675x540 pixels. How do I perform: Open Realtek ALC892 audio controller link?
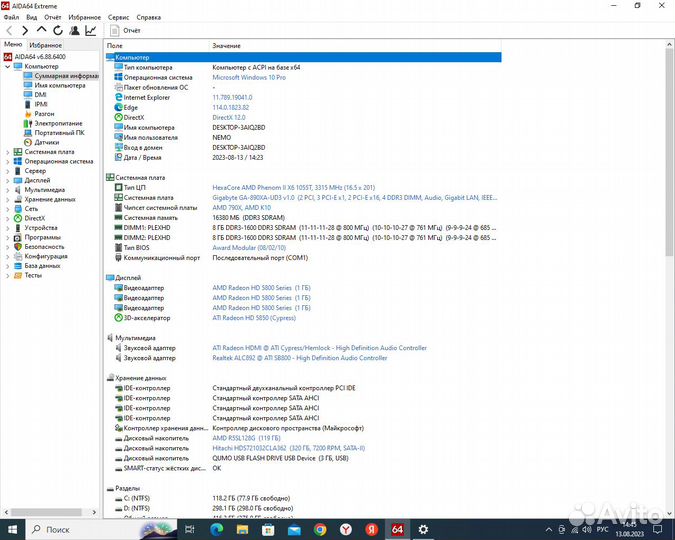coord(300,358)
